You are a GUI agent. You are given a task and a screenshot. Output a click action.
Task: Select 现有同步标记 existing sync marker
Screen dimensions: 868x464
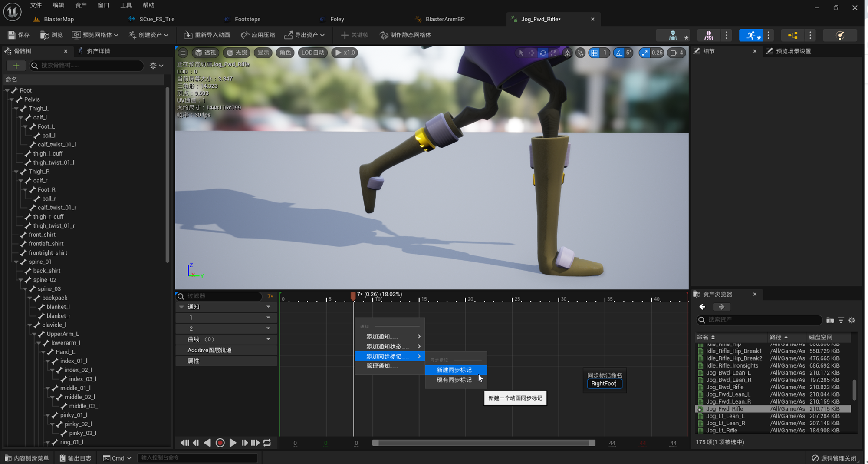click(x=455, y=380)
